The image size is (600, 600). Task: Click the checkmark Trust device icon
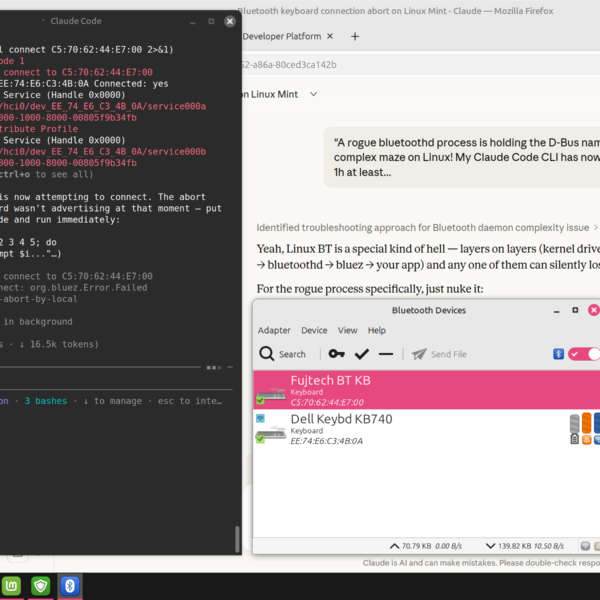click(x=362, y=354)
